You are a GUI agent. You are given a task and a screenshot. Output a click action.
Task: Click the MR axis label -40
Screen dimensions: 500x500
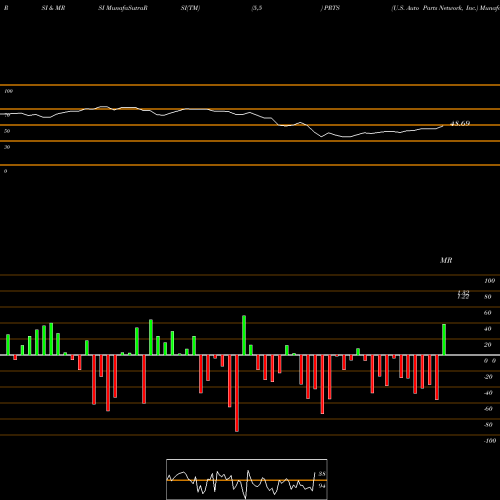488,393
